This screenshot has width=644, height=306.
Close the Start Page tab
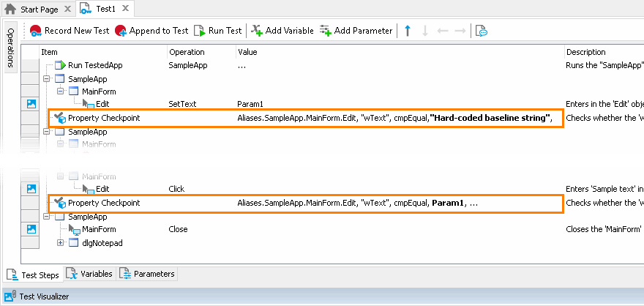(68, 9)
